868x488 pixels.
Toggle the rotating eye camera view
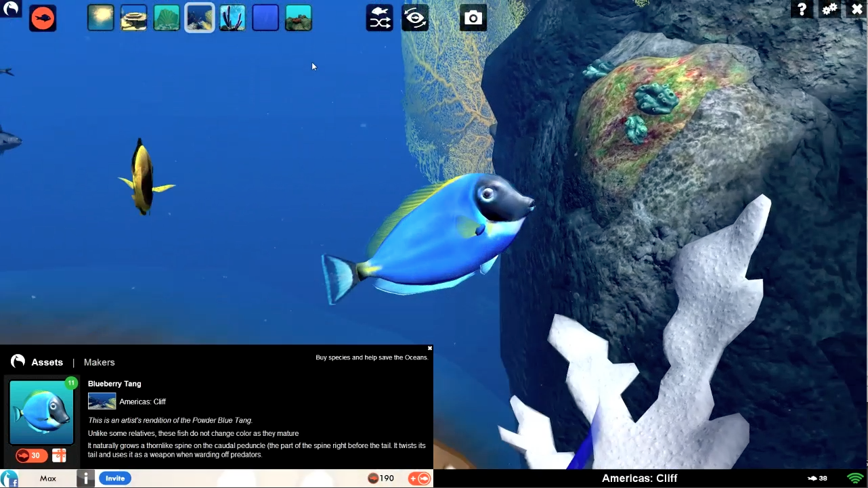coord(414,18)
